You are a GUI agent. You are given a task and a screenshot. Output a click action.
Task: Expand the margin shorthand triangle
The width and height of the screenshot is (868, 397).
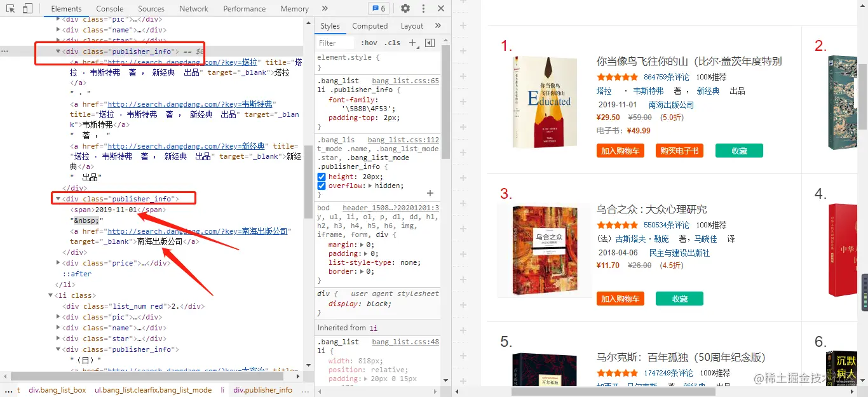(363, 244)
